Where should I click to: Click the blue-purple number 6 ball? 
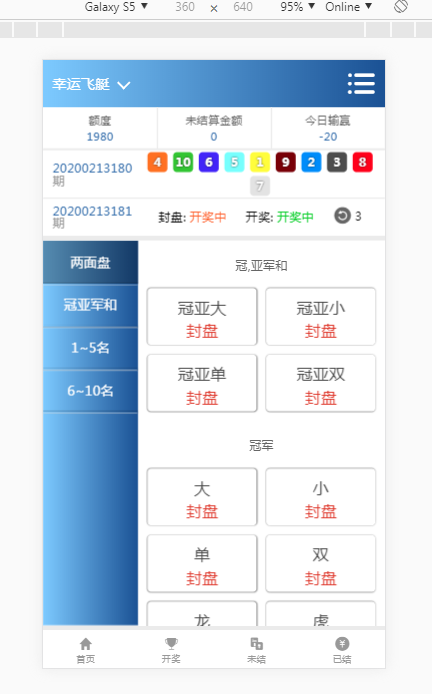208,162
